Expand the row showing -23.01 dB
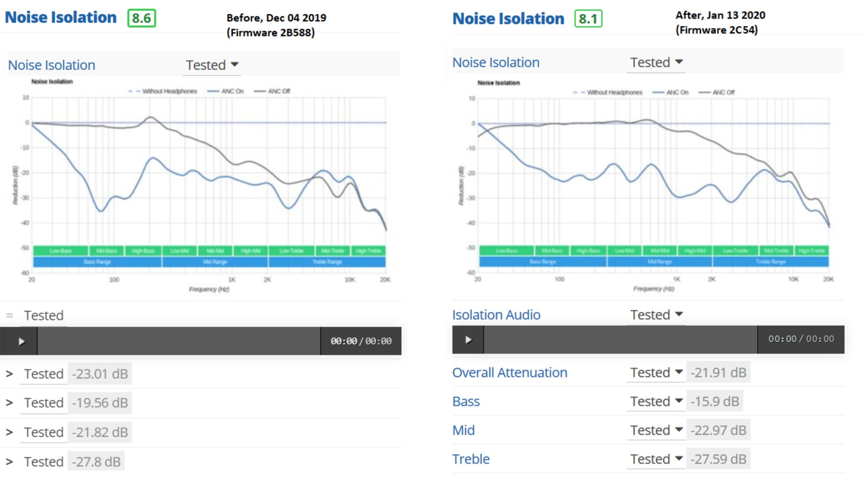The width and height of the screenshot is (868, 490). pyautogui.click(x=9, y=374)
